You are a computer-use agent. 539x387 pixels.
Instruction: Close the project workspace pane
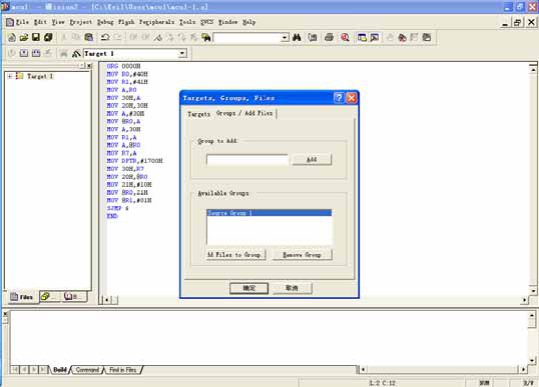pyautogui.click(x=89, y=65)
